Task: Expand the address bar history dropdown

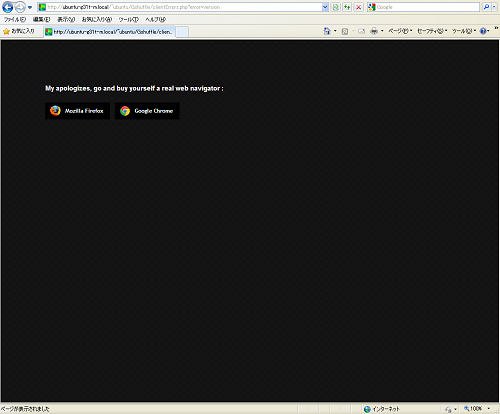Action: [x=325, y=7]
